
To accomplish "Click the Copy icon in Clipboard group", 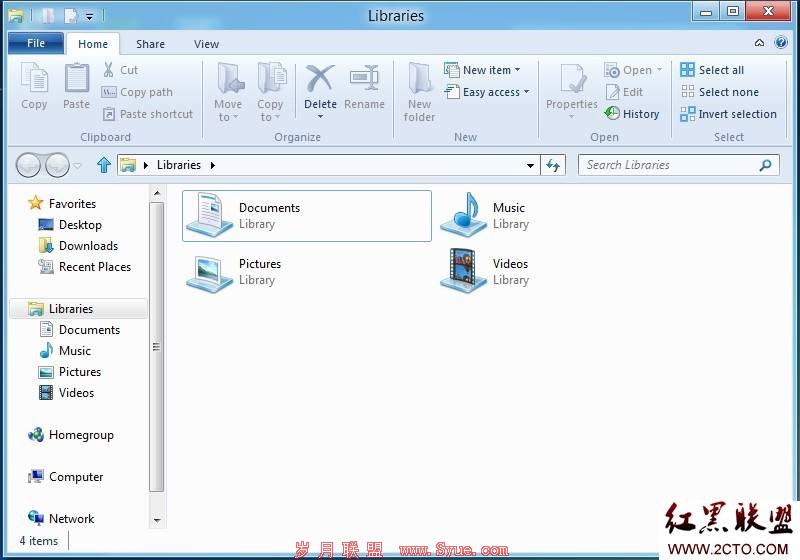I will point(34,80).
